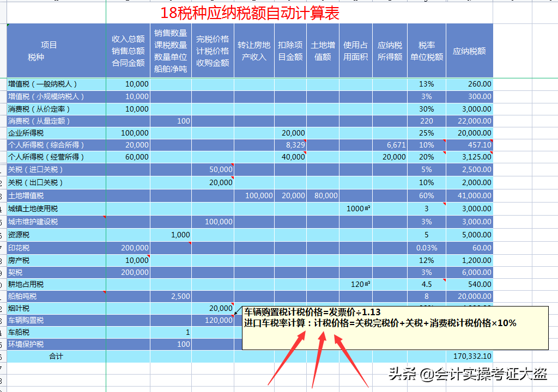Click the 转让房地产收入 column header
The image size is (558, 392).
[253, 50]
